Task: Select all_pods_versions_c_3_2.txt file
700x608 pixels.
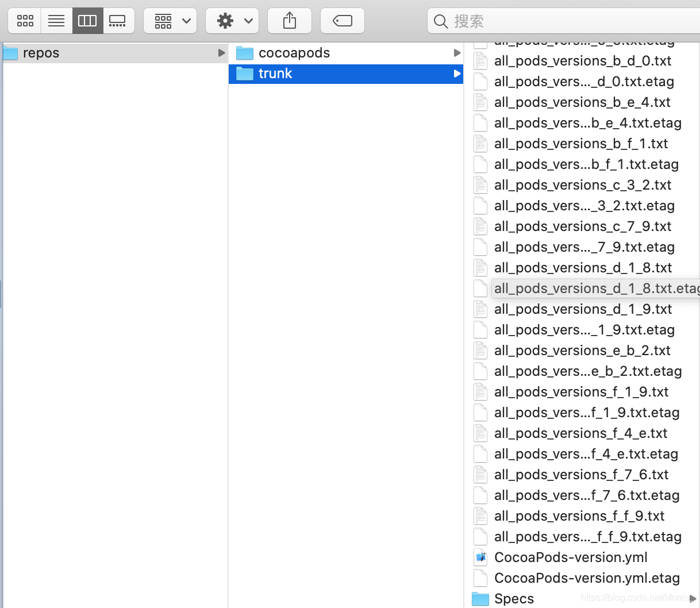Action: click(x=582, y=185)
